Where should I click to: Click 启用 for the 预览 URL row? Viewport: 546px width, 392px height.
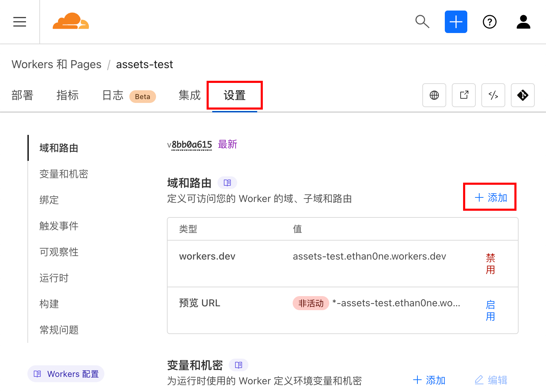[490, 311]
